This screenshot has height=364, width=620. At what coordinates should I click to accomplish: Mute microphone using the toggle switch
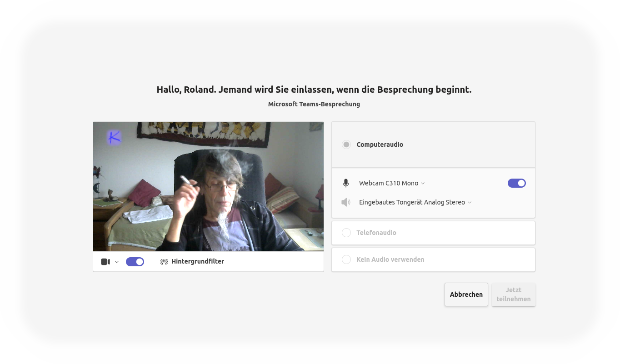click(x=516, y=183)
